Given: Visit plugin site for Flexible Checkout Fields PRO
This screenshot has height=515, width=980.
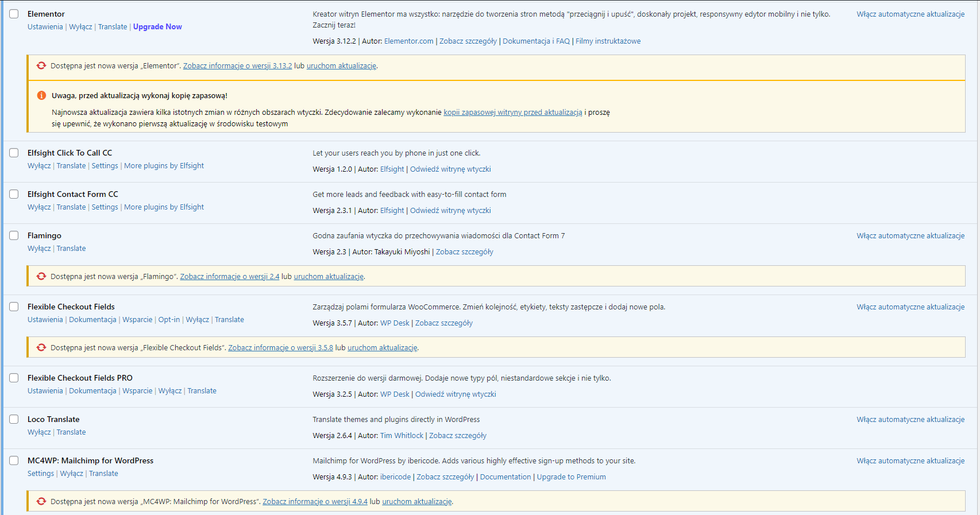Looking at the screenshot, I should point(456,394).
